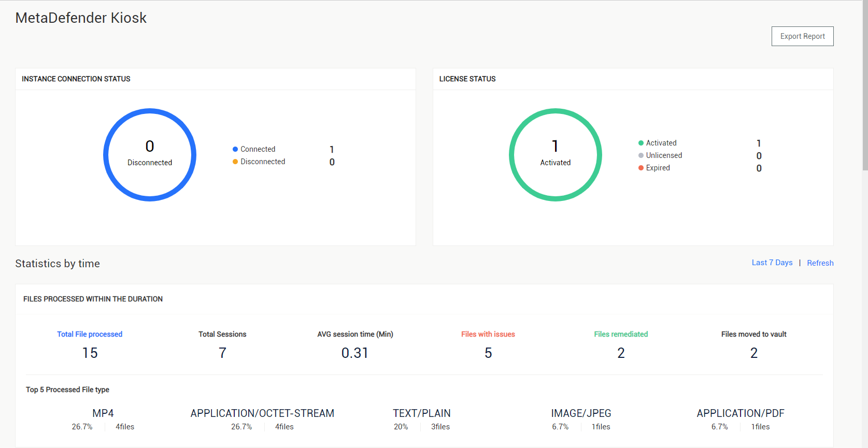Click the LICENSE STATUS panel header
The width and height of the screenshot is (868, 448).
[x=467, y=79]
